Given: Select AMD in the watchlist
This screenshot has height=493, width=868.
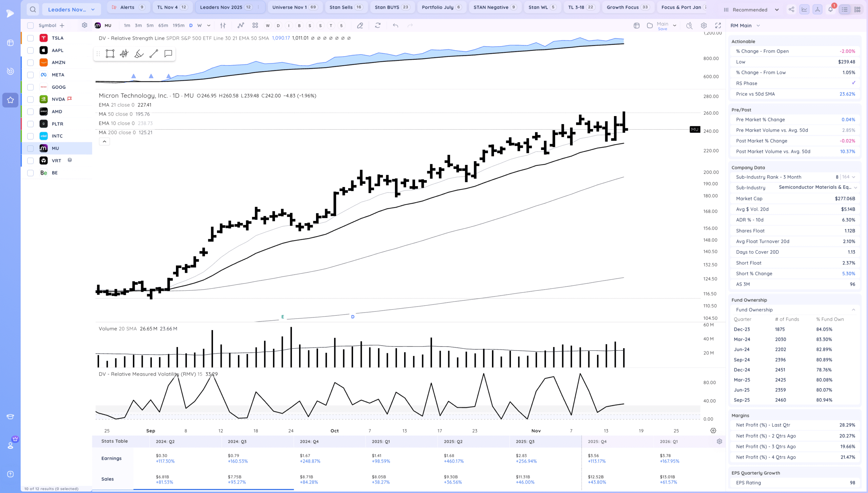Looking at the screenshot, I should [57, 112].
